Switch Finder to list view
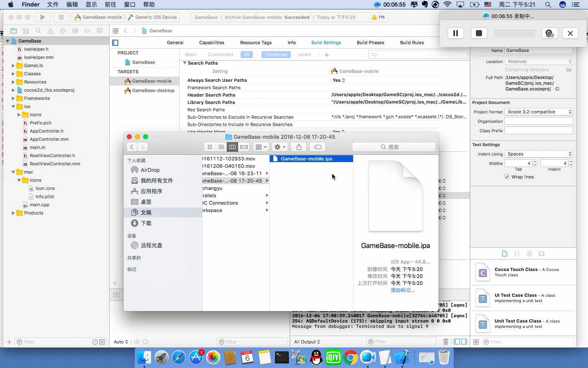The width and height of the screenshot is (588, 368). point(221,147)
